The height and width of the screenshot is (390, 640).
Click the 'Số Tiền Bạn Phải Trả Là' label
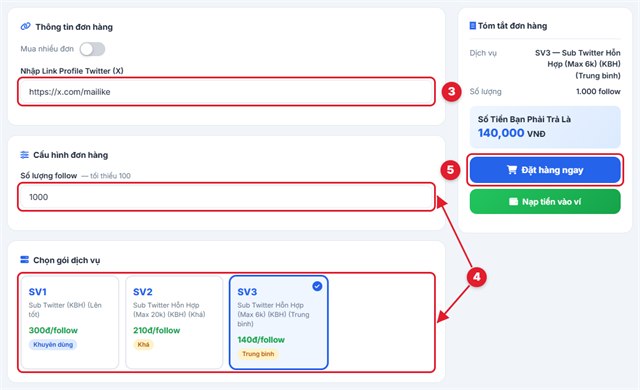point(524,119)
